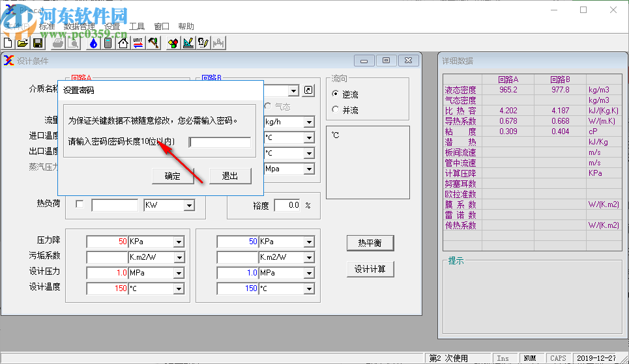Click the 0.678 thermal conductivity cell

click(x=508, y=121)
